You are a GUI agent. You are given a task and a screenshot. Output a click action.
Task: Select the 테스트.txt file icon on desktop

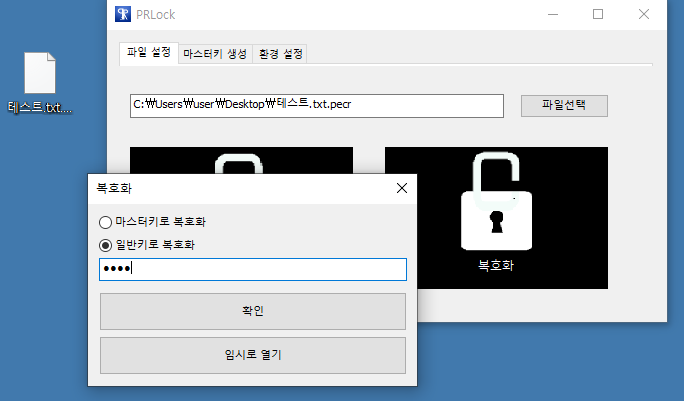coord(40,73)
